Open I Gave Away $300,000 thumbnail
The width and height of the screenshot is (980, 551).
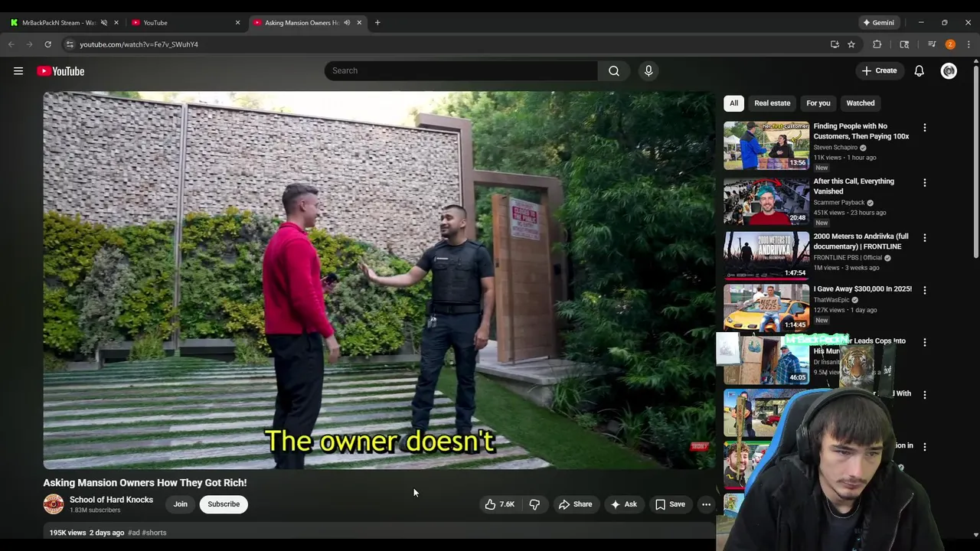[766, 308]
